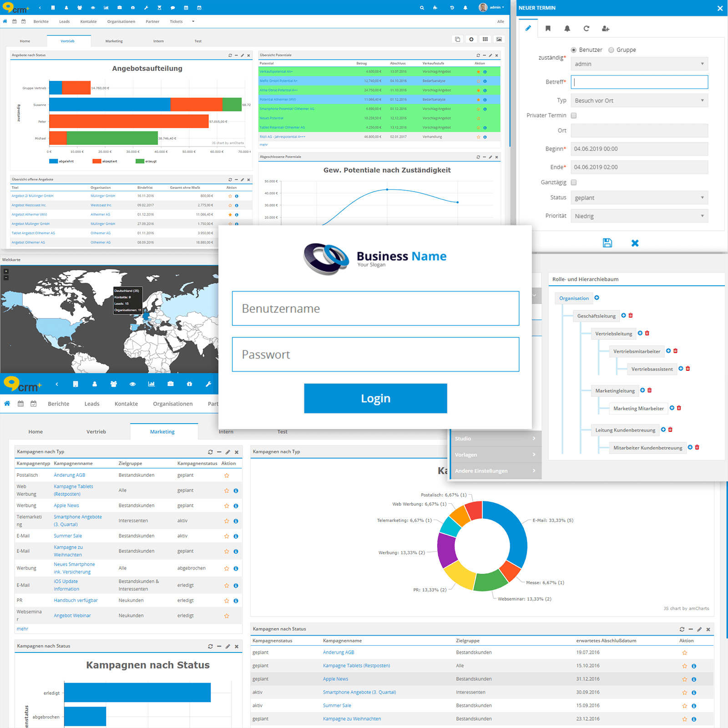Open the puzzle-piece plugin icon in top header
Viewport: 728px width, 728px height.
point(435,8)
